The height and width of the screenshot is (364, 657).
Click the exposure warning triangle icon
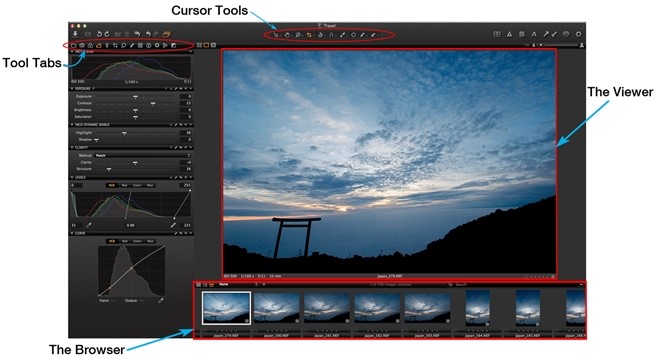click(x=510, y=34)
